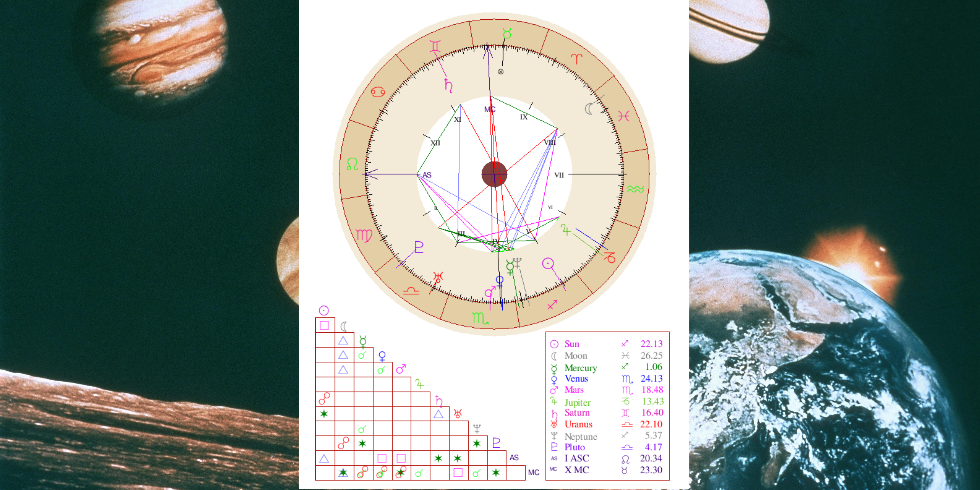Click the house VII numeral in the wheel
The width and height of the screenshot is (980, 490).
tap(559, 175)
